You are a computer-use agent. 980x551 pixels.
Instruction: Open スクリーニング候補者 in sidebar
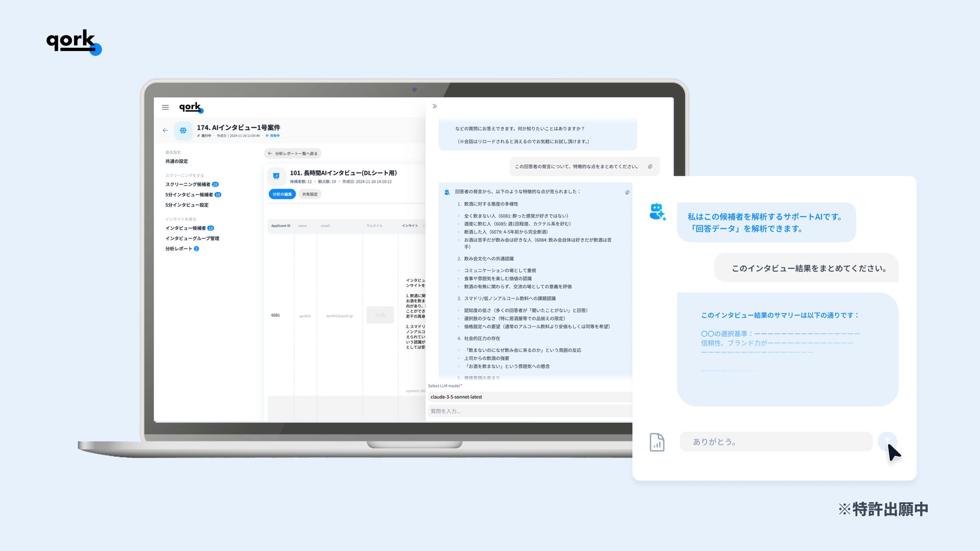click(188, 184)
